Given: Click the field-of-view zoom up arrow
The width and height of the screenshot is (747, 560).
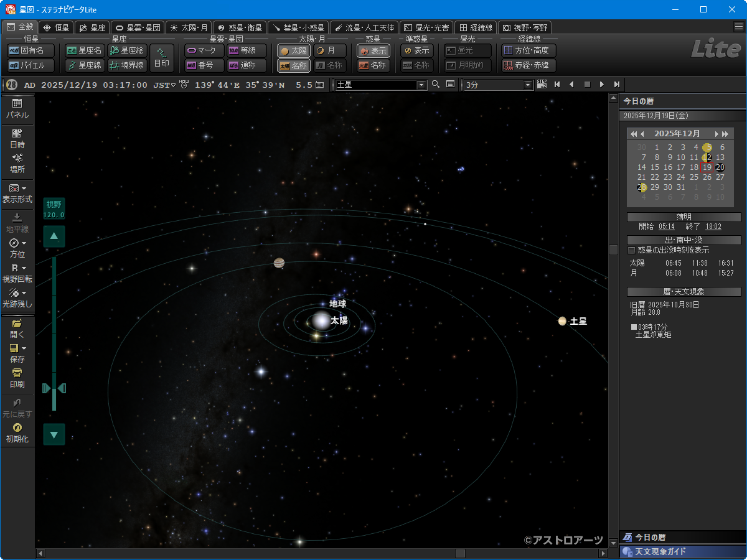Looking at the screenshot, I should tap(54, 236).
